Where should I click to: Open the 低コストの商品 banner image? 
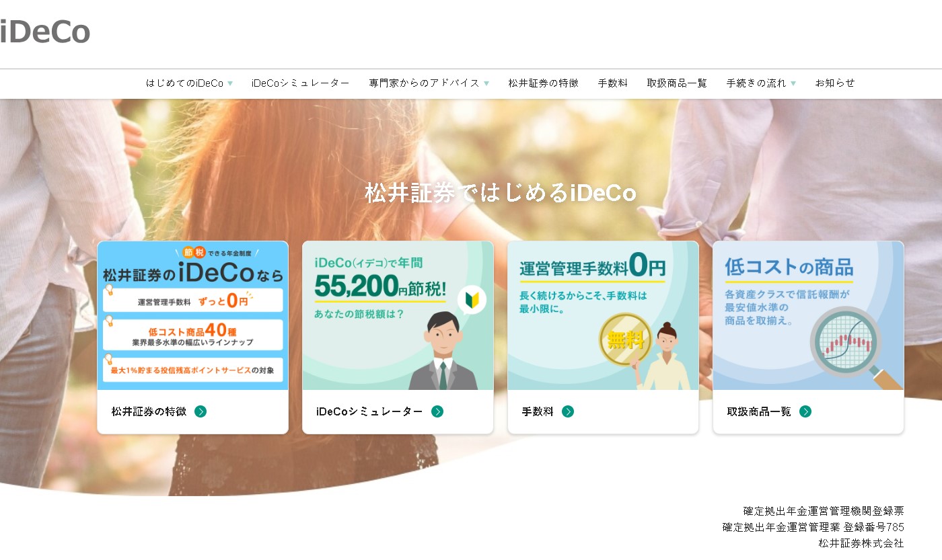coord(808,315)
